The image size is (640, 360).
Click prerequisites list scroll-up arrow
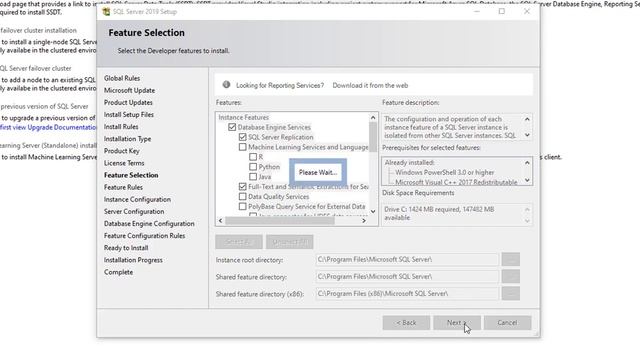coord(527,162)
